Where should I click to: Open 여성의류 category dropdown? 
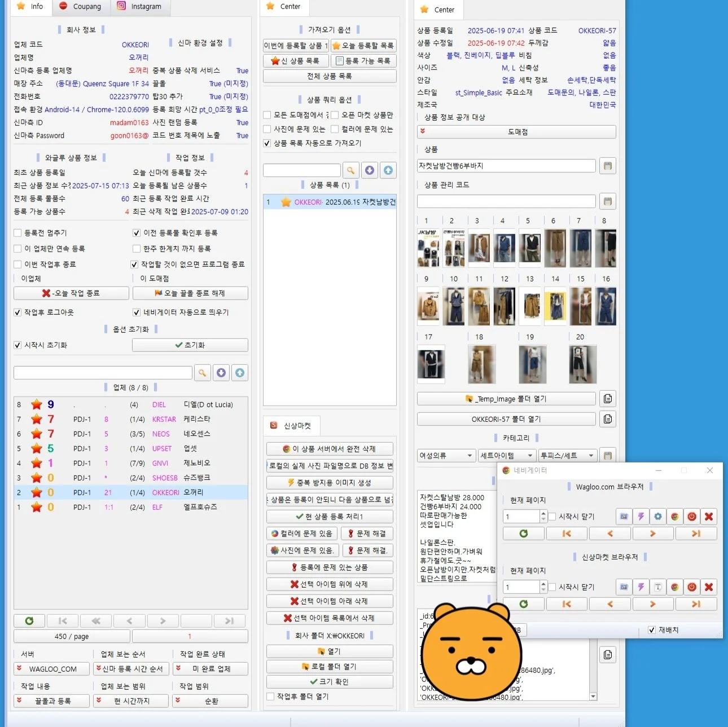(x=446, y=456)
